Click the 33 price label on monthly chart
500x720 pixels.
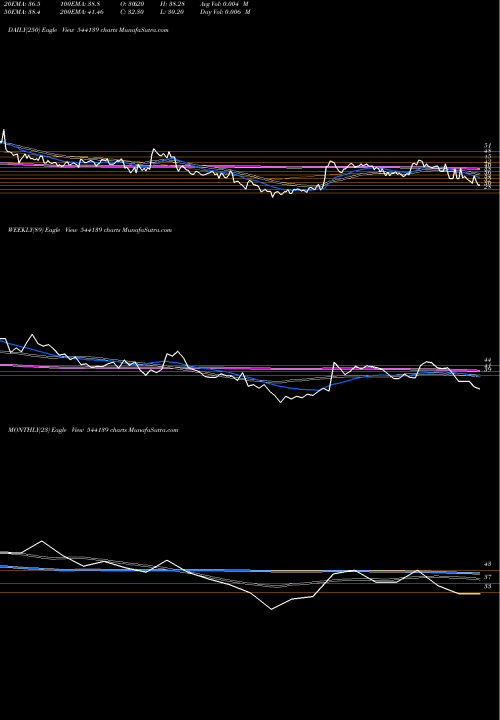[x=488, y=586]
